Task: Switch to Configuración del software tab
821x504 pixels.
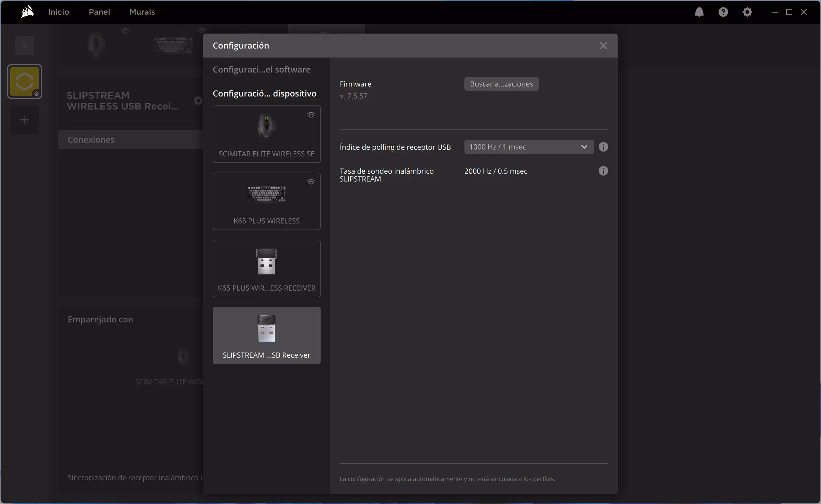Action: pos(262,69)
